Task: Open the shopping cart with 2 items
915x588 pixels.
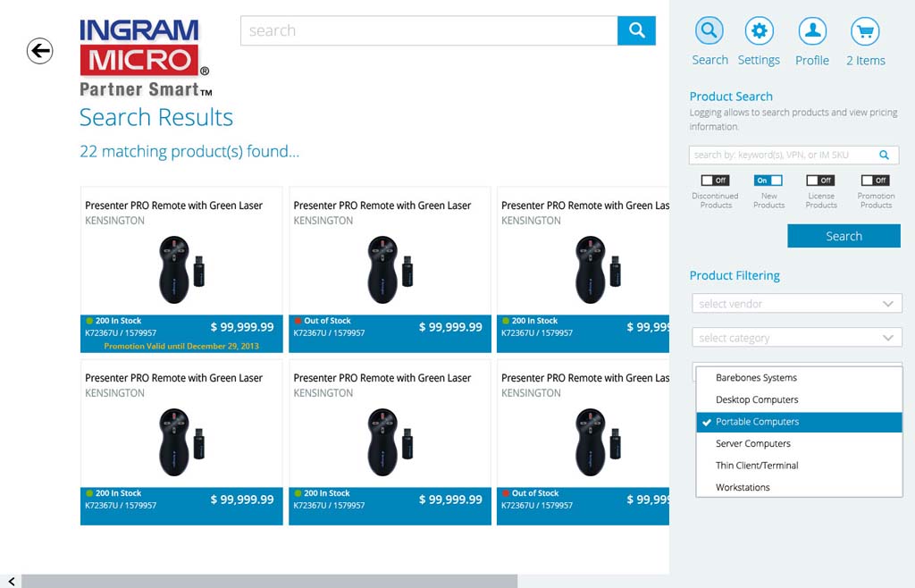Action: click(x=865, y=32)
